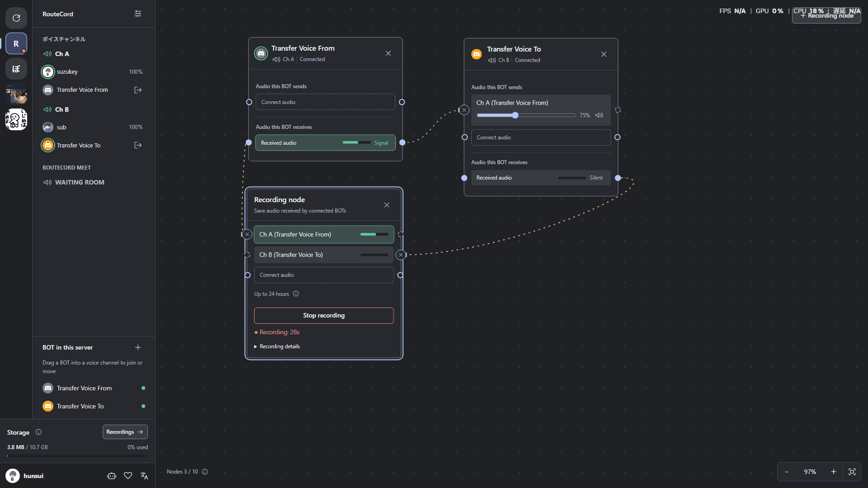Screen dimensions: 868x488
Task: Remove Ch A input on Recording node
Action: pos(247,234)
